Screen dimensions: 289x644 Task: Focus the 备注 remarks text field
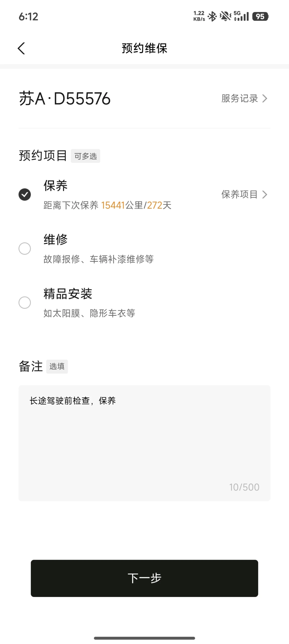(144, 443)
